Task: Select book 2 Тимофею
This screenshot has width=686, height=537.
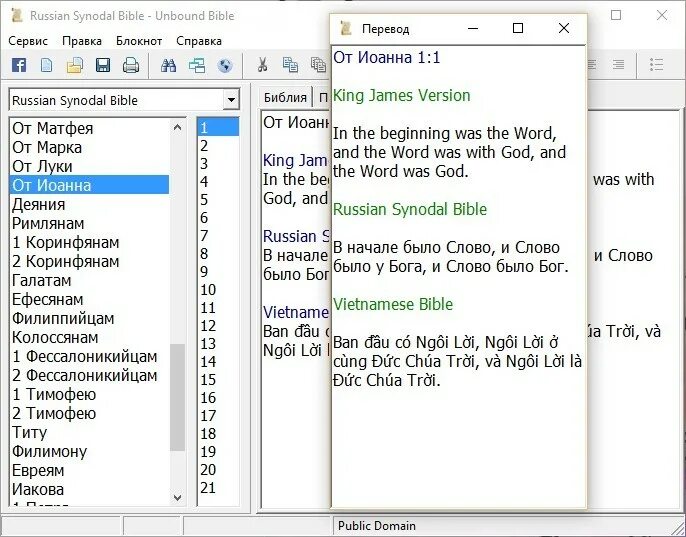Action: [89, 413]
